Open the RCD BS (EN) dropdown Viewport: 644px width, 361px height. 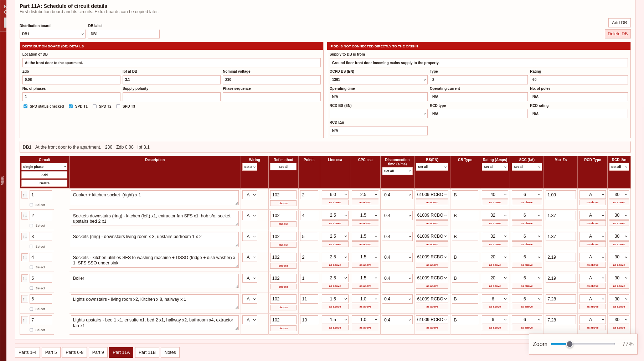tap(378, 114)
